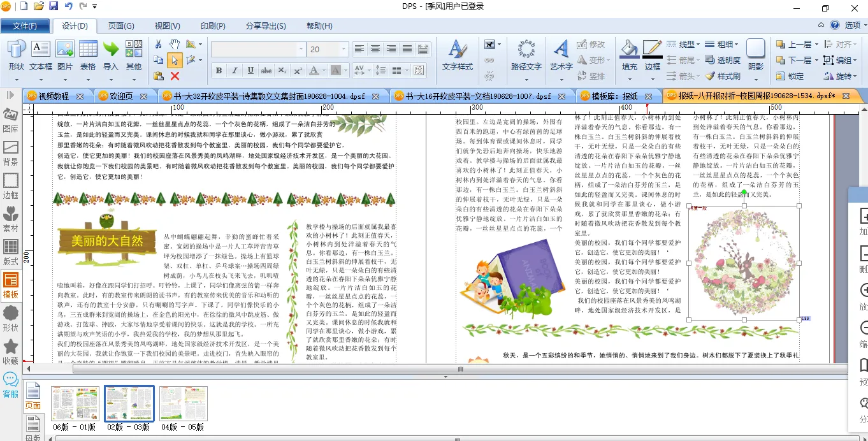The image size is (868, 441).
Task: Switch to the 欢迎页 document tab
Action: [121, 96]
